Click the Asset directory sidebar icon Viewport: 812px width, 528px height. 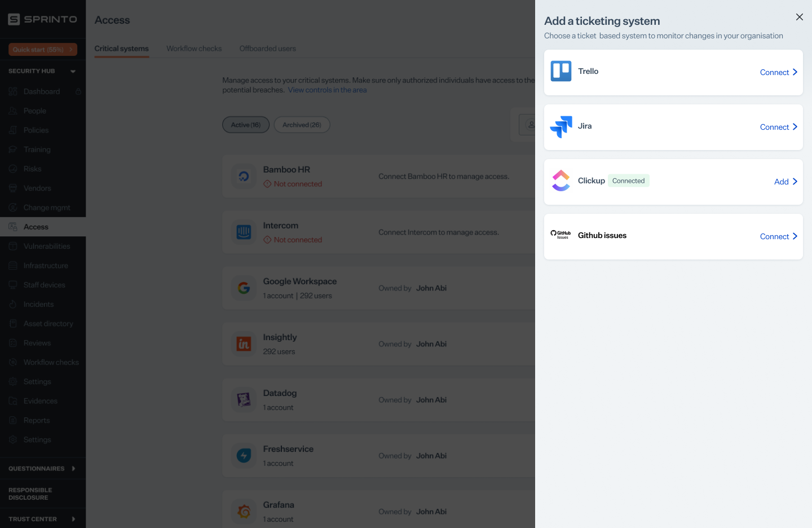(x=13, y=324)
